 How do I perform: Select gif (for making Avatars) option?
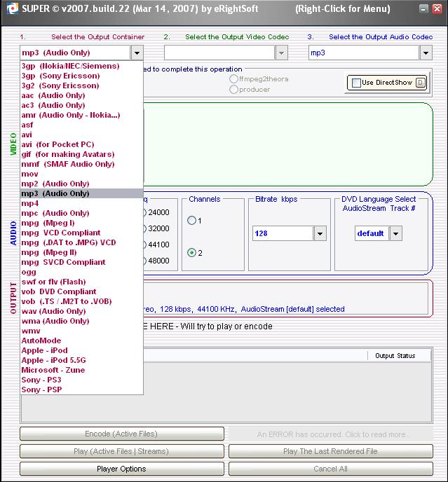(81, 154)
